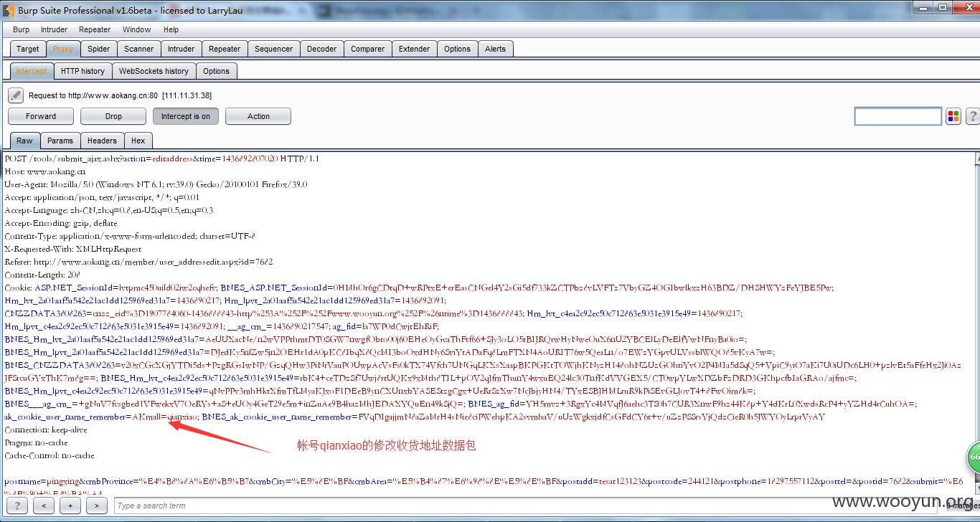Click the green circular badge at right edge
The width and height of the screenshot is (980, 522).
point(974,457)
